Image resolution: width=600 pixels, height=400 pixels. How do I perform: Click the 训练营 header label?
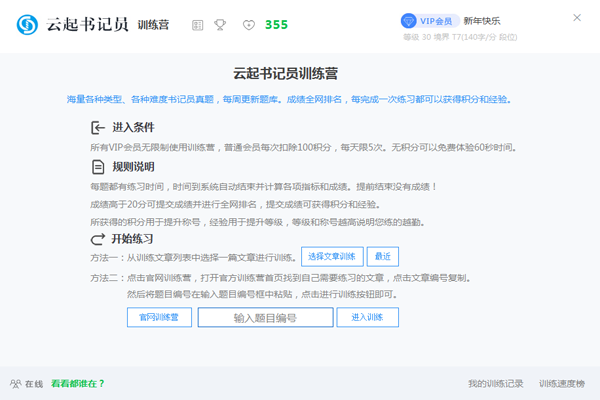(153, 25)
